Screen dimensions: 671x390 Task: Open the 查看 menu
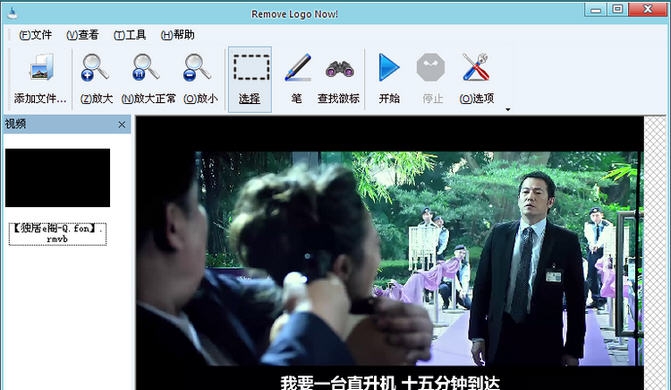pos(83,35)
